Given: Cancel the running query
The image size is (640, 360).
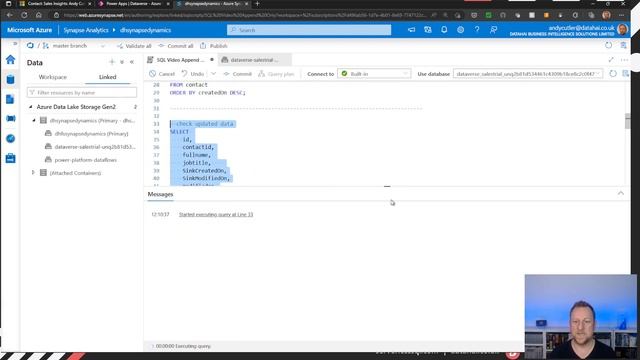Looking at the screenshot, I should [162, 74].
